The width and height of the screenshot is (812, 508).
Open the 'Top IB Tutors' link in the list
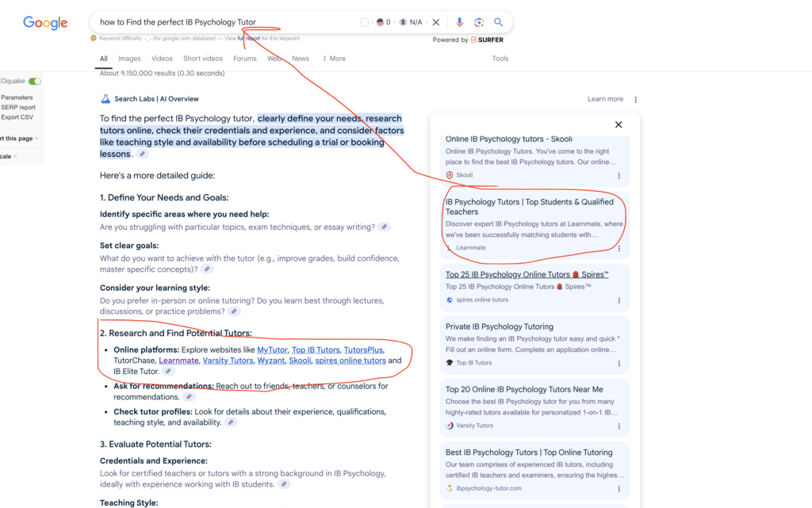click(x=316, y=349)
